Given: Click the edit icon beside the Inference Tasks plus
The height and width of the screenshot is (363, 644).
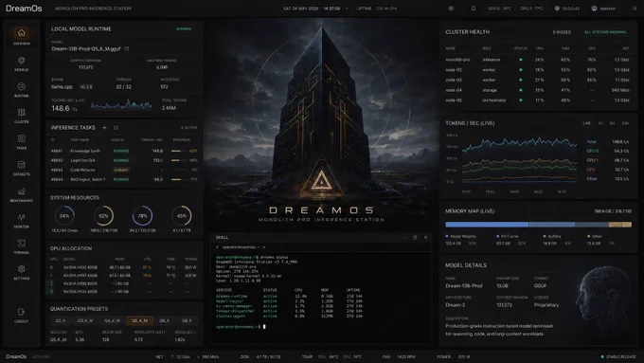Looking at the screenshot, I should click(x=116, y=127).
